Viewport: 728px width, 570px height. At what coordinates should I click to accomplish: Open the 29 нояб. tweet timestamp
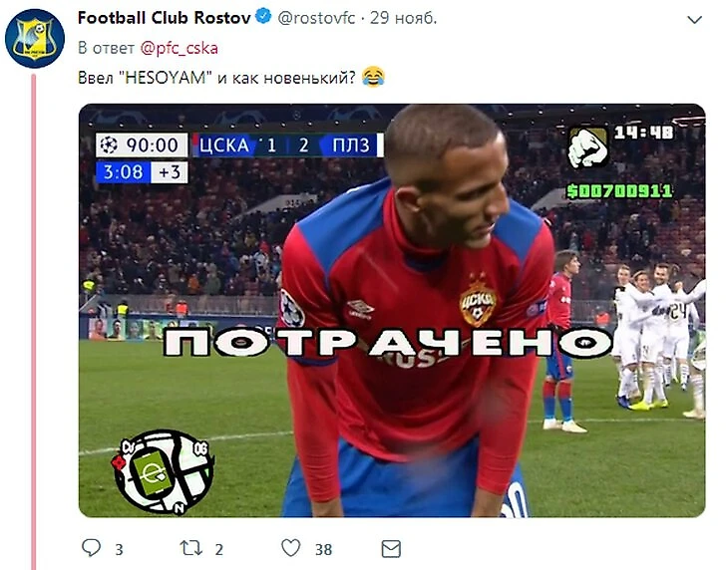404,18
